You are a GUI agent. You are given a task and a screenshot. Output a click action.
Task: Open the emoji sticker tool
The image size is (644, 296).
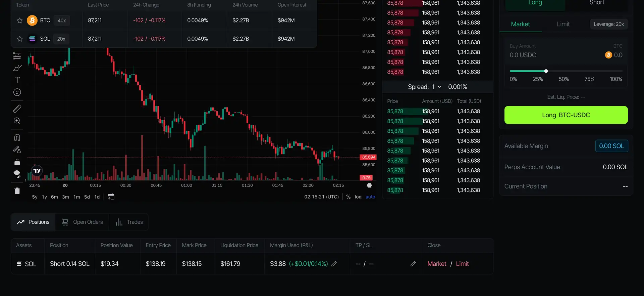pos(17,92)
